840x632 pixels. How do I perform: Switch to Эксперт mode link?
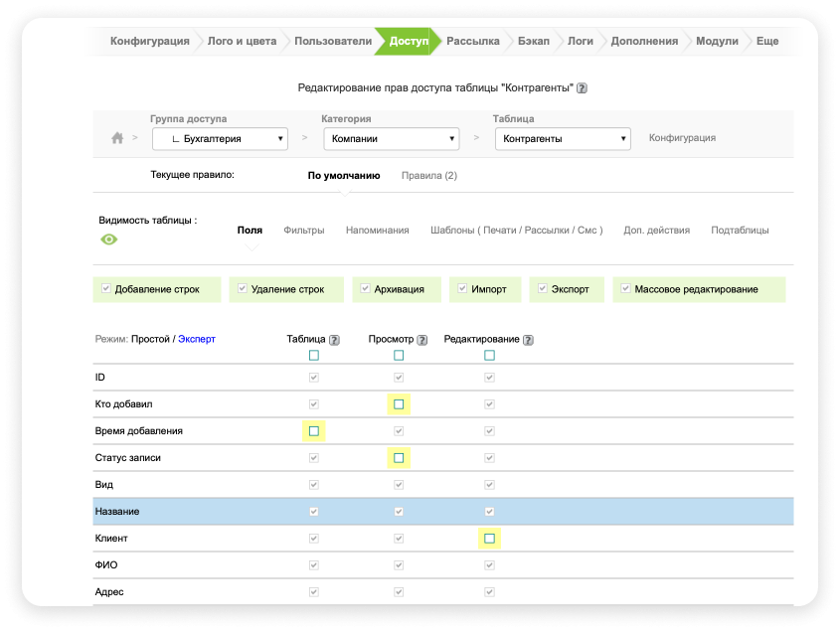click(x=197, y=339)
